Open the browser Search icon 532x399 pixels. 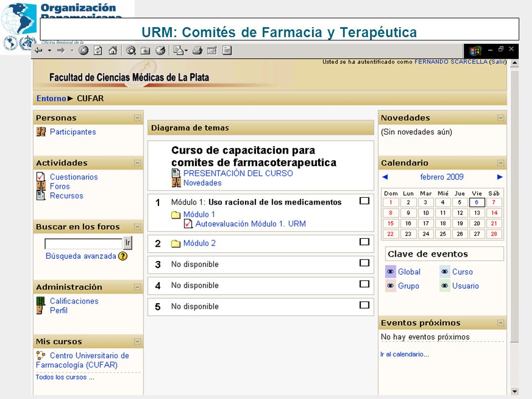[131, 50]
